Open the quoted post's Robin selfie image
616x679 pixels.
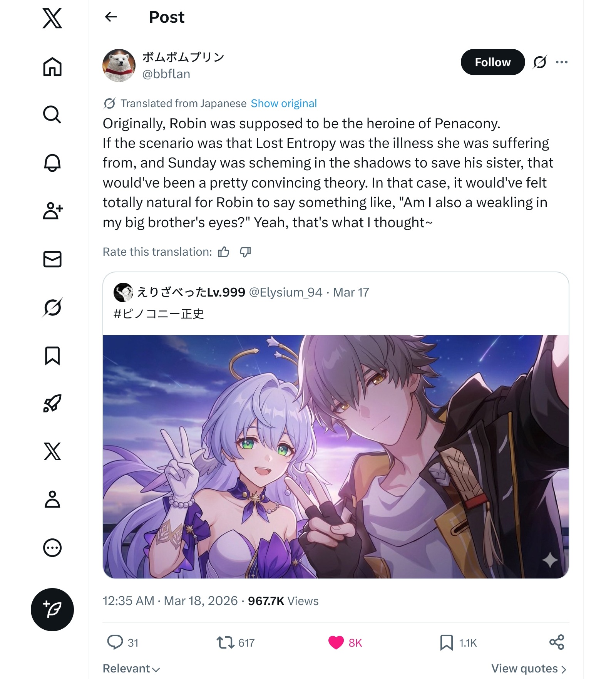point(336,456)
